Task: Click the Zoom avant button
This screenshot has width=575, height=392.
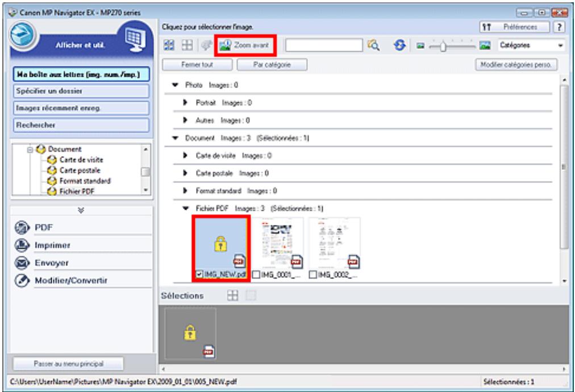Action: click(245, 45)
